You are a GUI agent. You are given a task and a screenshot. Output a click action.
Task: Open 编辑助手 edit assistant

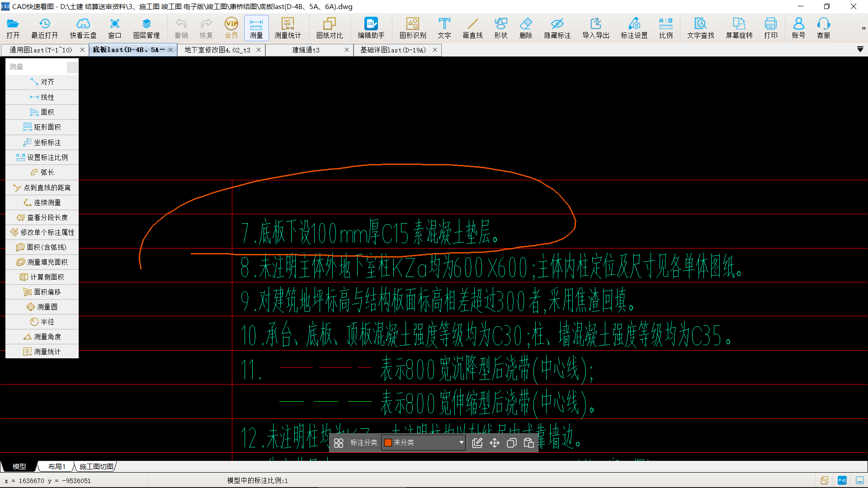371,28
